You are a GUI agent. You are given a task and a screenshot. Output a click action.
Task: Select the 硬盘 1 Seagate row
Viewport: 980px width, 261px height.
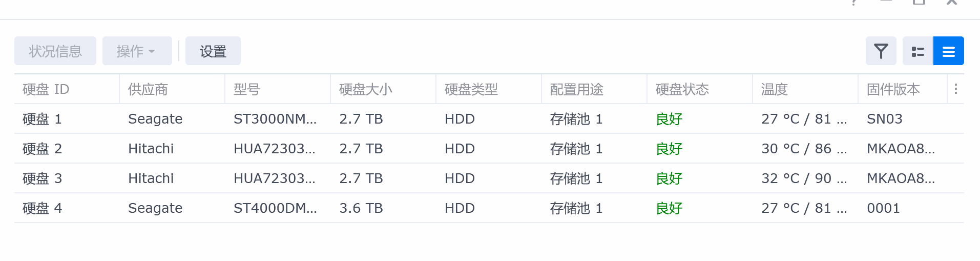(489, 119)
